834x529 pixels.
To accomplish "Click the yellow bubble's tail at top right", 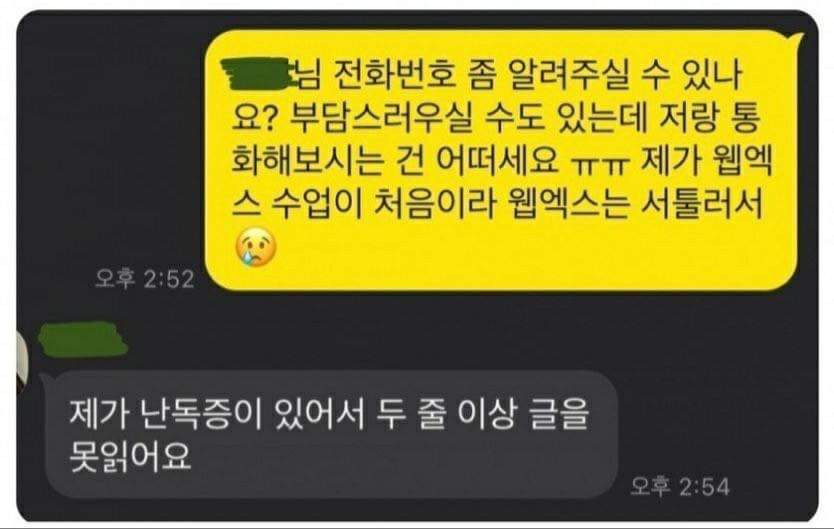I will point(797,38).
